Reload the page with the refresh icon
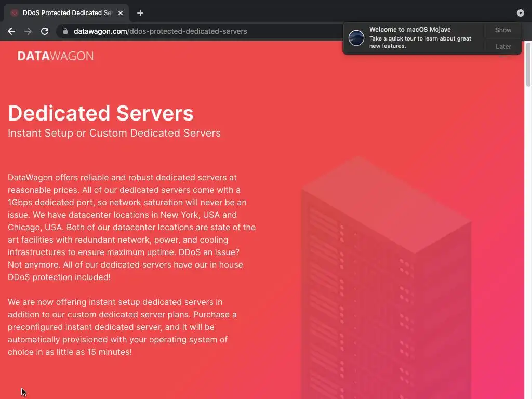The height and width of the screenshot is (399, 532). (x=45, y=31)
